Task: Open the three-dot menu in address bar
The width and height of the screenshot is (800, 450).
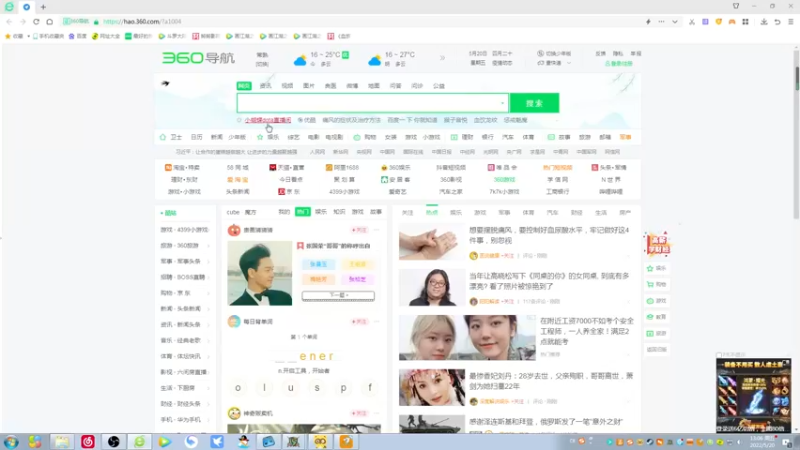Action: point(661,21)
